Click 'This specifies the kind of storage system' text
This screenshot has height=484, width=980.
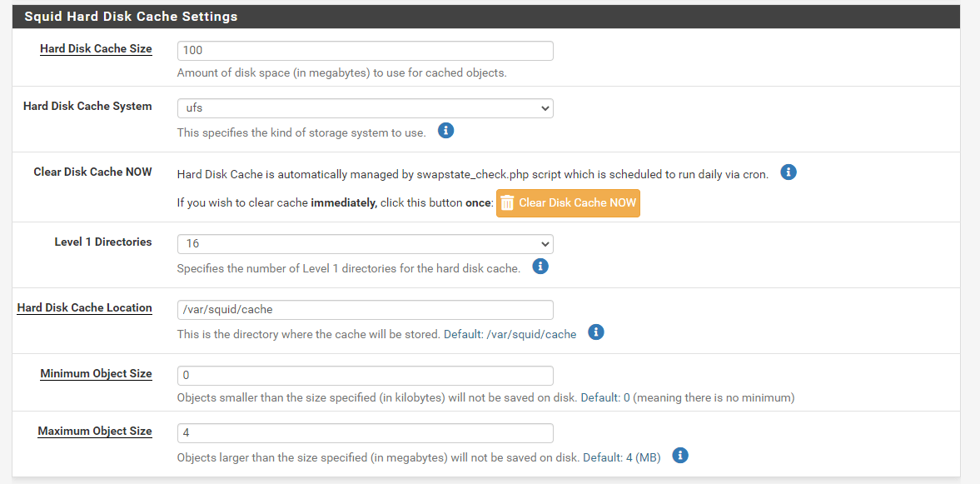[301, 132]
